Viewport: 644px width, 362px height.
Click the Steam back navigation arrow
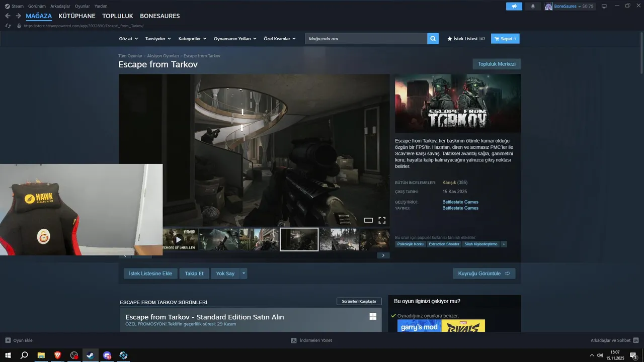(x=8, y=16)
